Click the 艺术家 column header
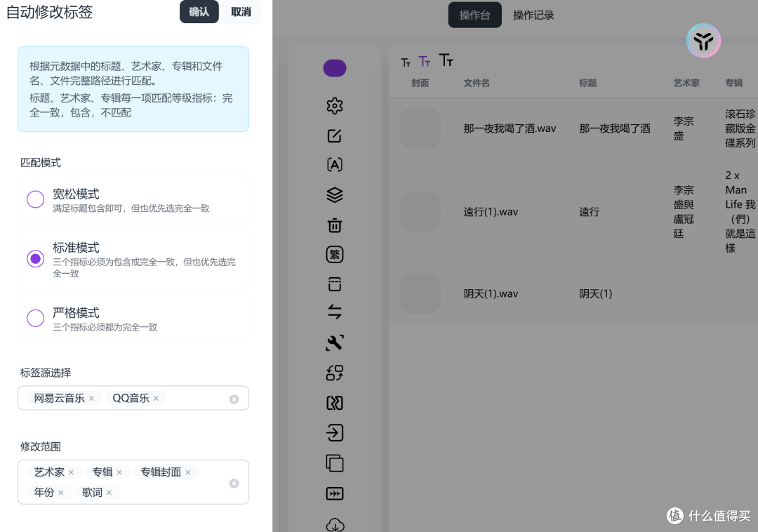The image size is (758, 532). 686,83
